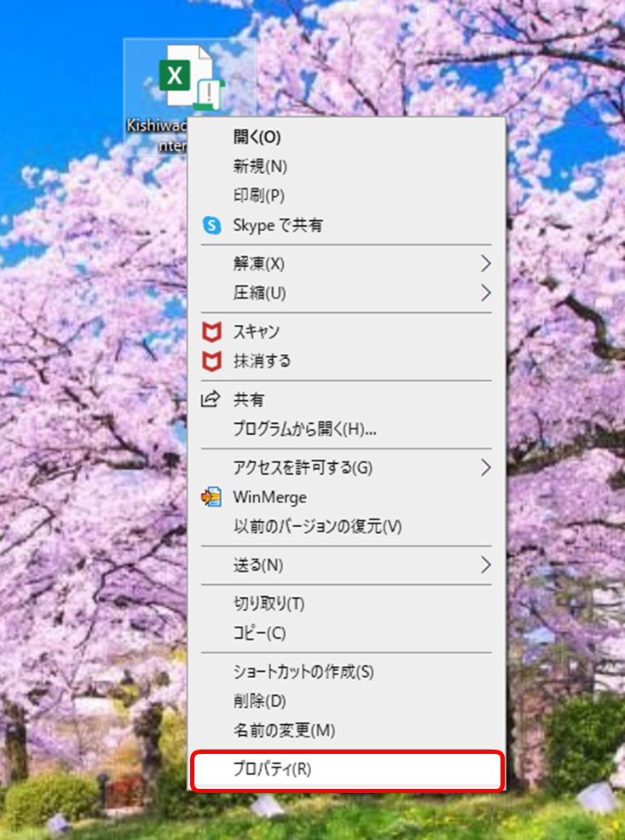
Task: Select コピー(C) in the context menu
Action: pyautogui.click(x=259, y=634)
